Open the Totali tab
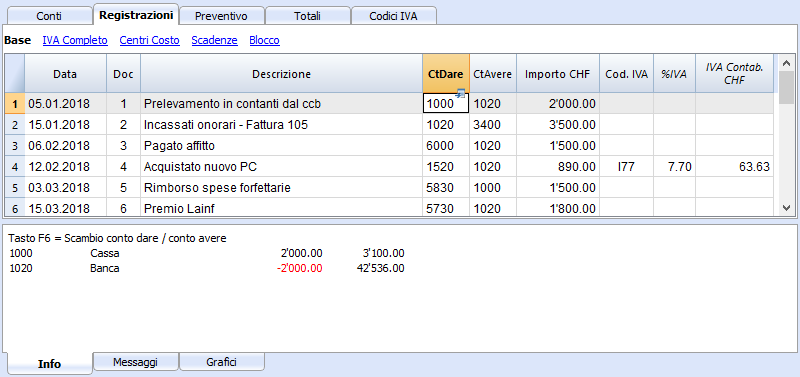800x377 pixels. [x=307, y=16]
